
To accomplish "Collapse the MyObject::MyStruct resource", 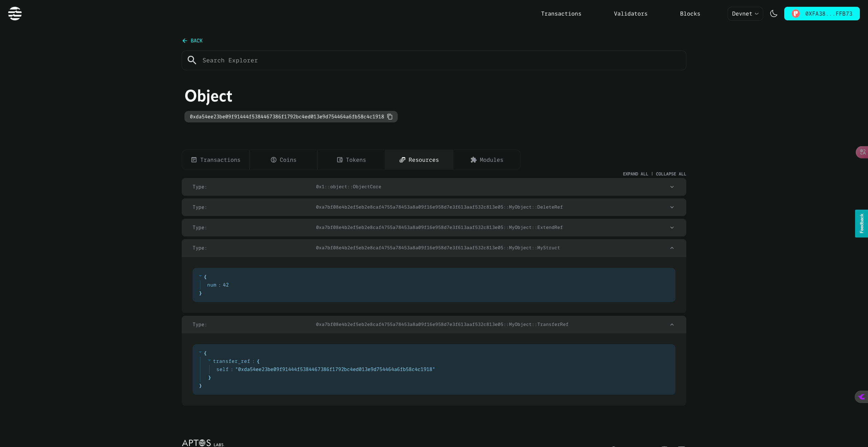I will point(434,248).
